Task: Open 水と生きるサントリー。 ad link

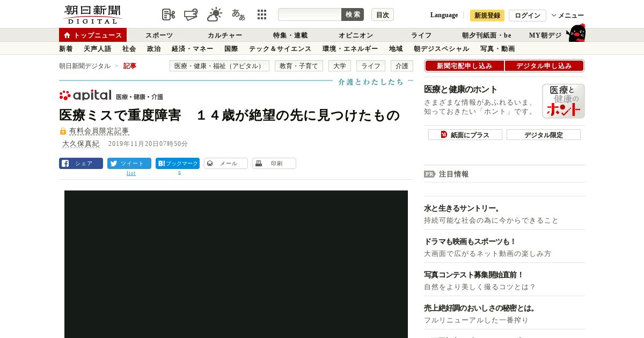Action: (462, 208)
